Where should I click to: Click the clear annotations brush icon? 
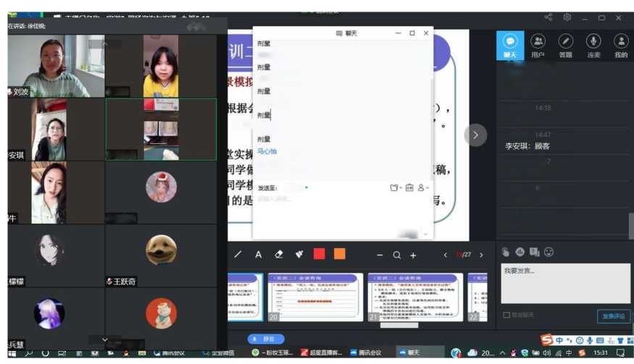[x=299, y=255]
